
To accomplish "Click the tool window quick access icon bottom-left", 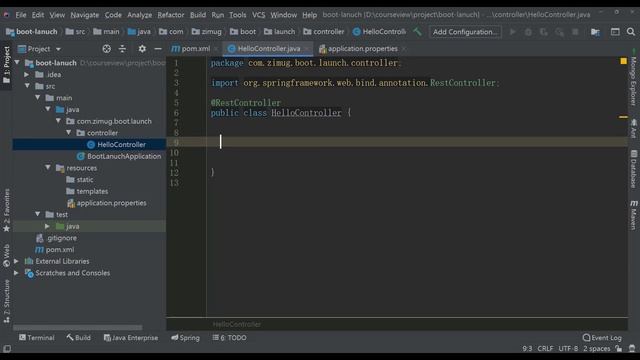I will point(7,349).
